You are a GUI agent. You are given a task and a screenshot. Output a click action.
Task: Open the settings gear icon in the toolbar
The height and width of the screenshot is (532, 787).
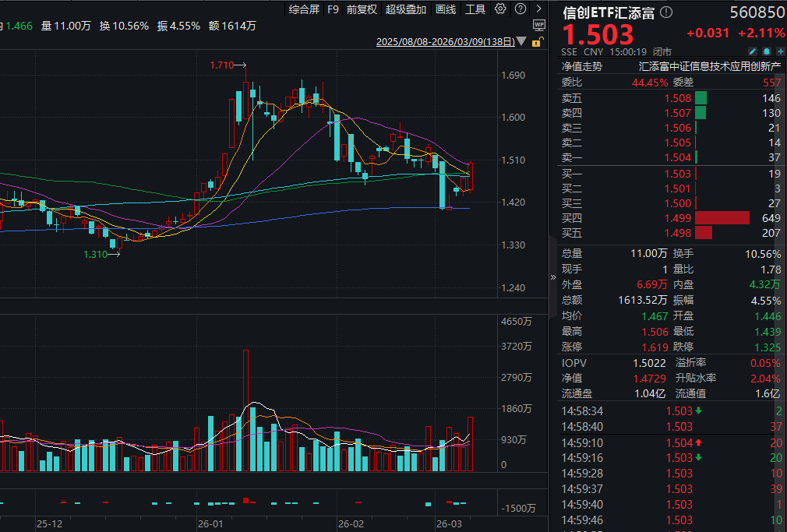[x=501, y=9]
